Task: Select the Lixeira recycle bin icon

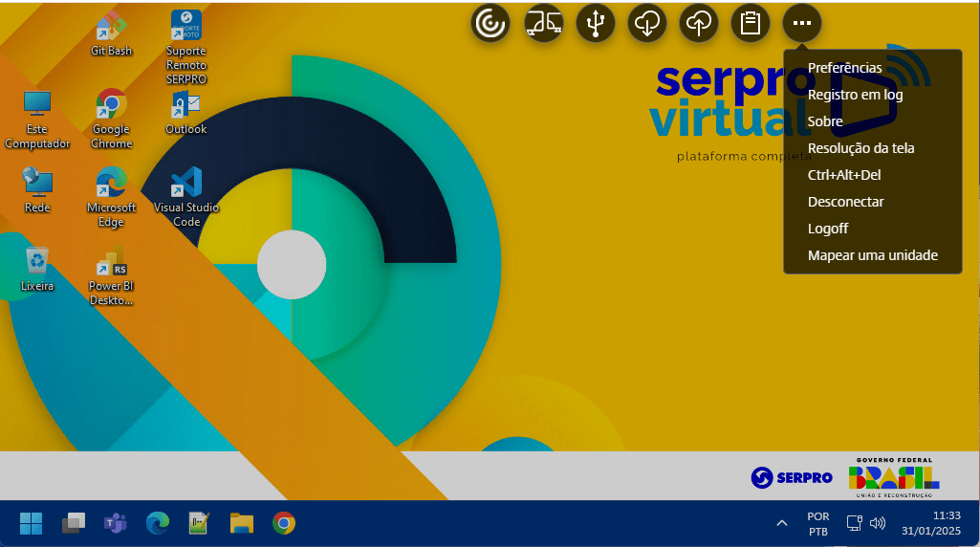Action: pos(37,270)
